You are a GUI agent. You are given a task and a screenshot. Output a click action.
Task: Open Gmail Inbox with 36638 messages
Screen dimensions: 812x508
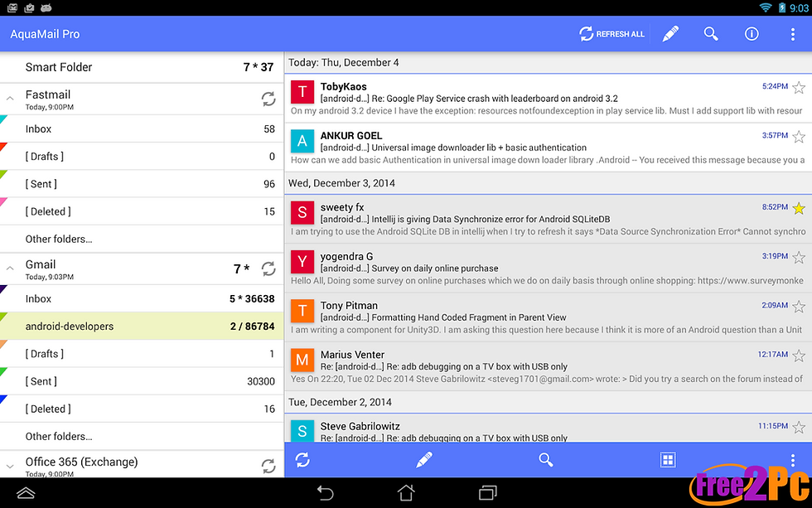pyautogui.click(x=142, y=299)
